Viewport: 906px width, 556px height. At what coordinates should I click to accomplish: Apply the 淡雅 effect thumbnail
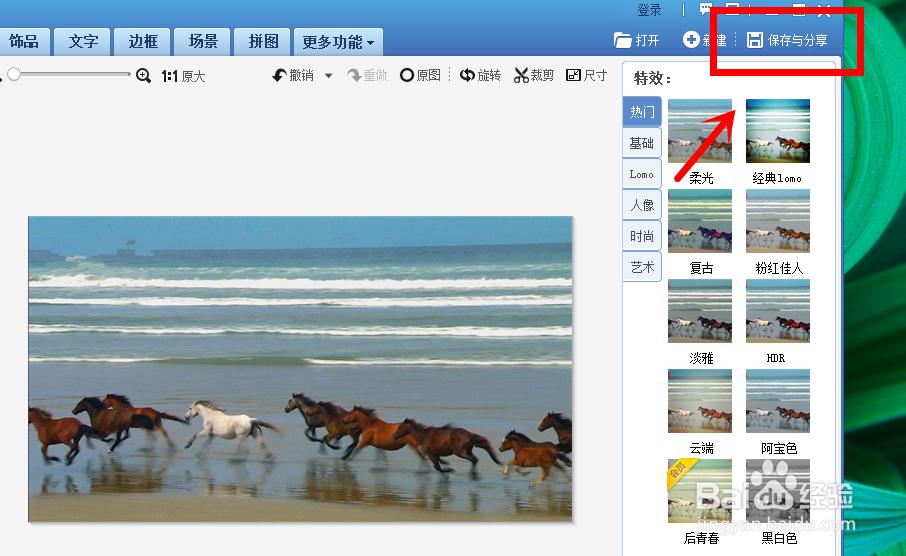point(700,312)
